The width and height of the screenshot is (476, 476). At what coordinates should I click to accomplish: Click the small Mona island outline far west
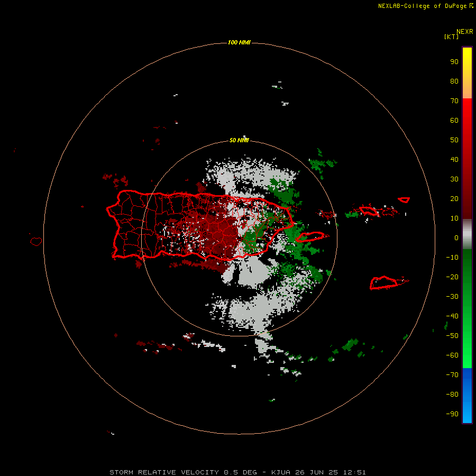tap(36, 241)
